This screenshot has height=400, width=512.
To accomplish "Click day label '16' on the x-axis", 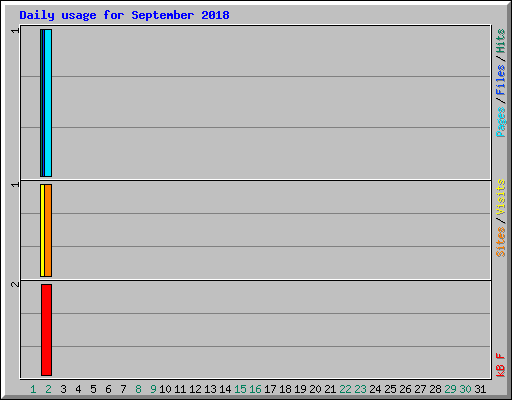I will (255, 389).
